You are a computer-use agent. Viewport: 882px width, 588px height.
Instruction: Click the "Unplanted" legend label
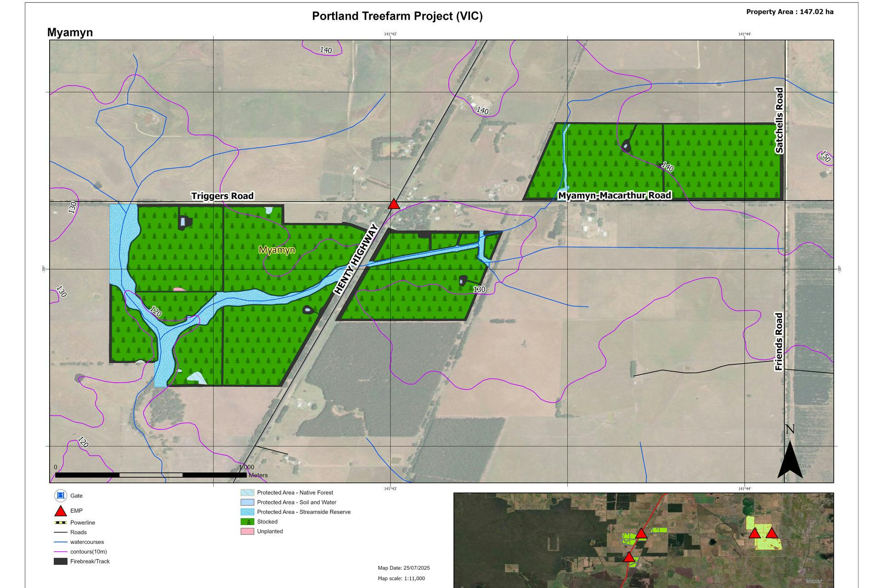click(x=270, y=531)
